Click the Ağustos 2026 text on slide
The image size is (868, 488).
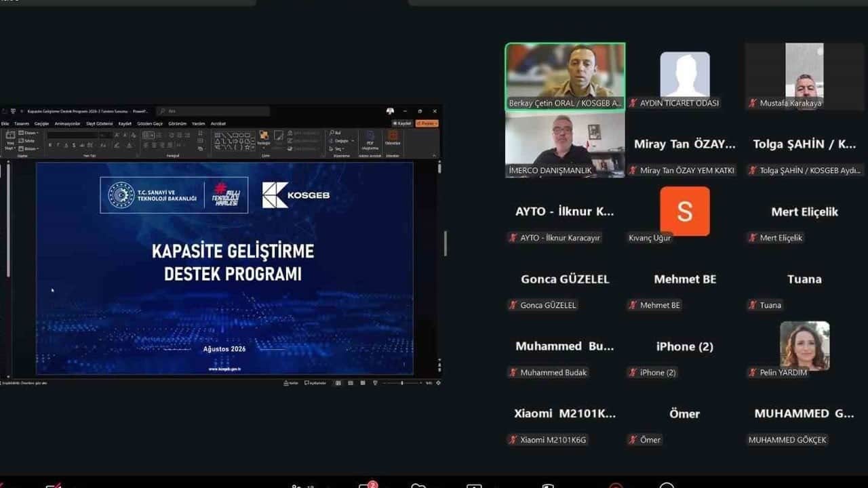pyautogui.click(x=224, y=349)
